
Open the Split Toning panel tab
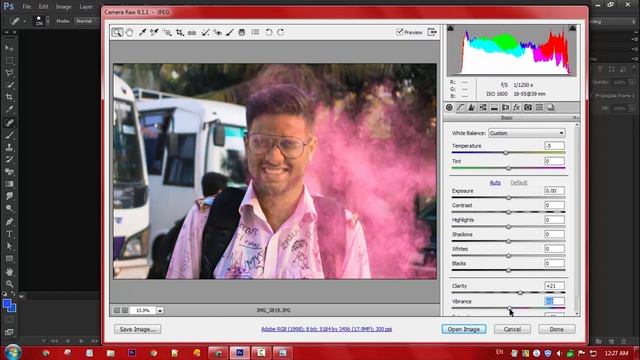494,107
